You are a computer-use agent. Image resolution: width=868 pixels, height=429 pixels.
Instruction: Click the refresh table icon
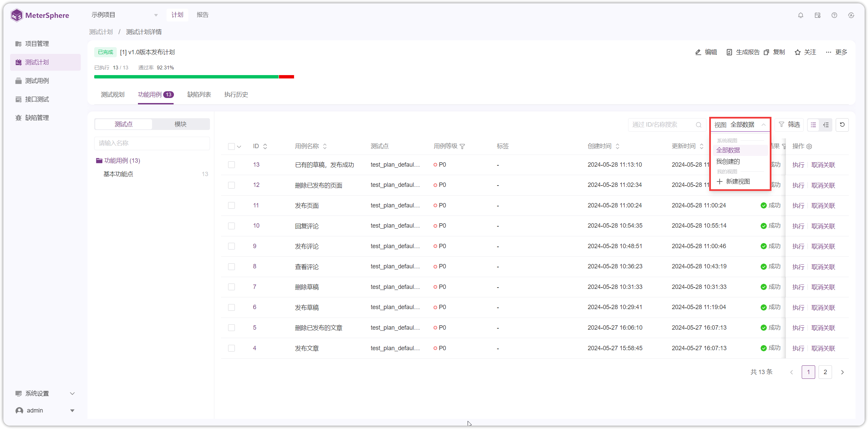point(842,125)
